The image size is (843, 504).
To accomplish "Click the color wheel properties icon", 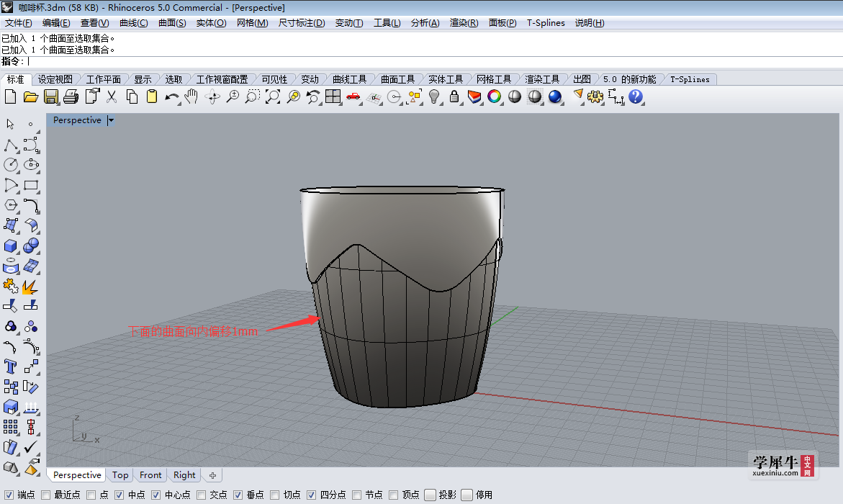I will 494,96.
